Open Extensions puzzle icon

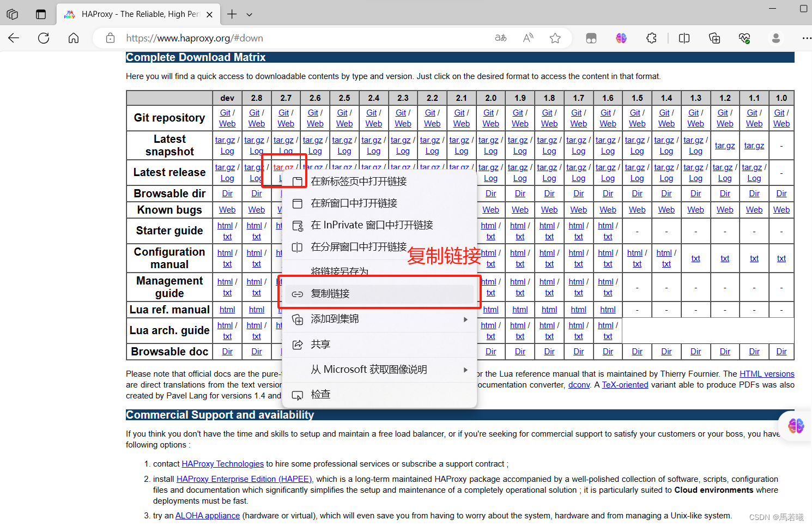click(x=651, y=38)
